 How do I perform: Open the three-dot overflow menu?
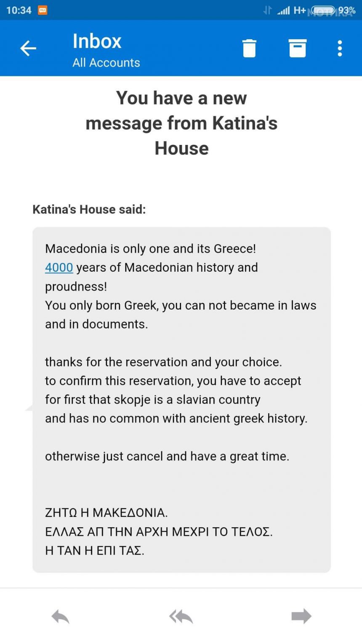pyautogui.click(x=340, y=48)
